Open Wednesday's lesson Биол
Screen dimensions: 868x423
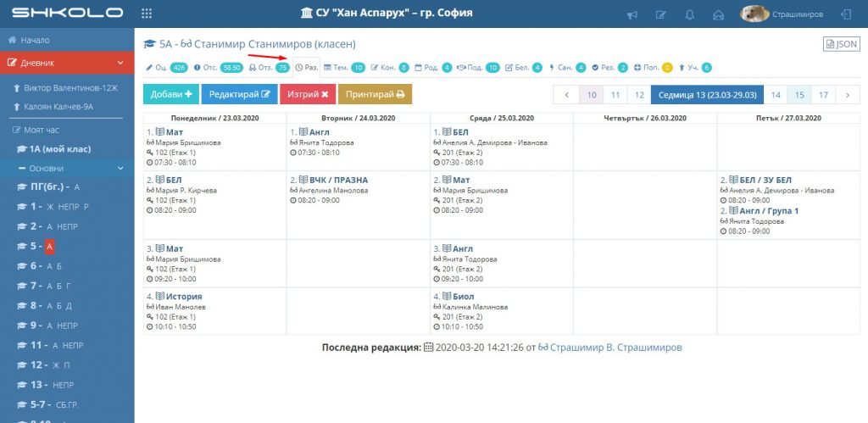coord(464,296)
